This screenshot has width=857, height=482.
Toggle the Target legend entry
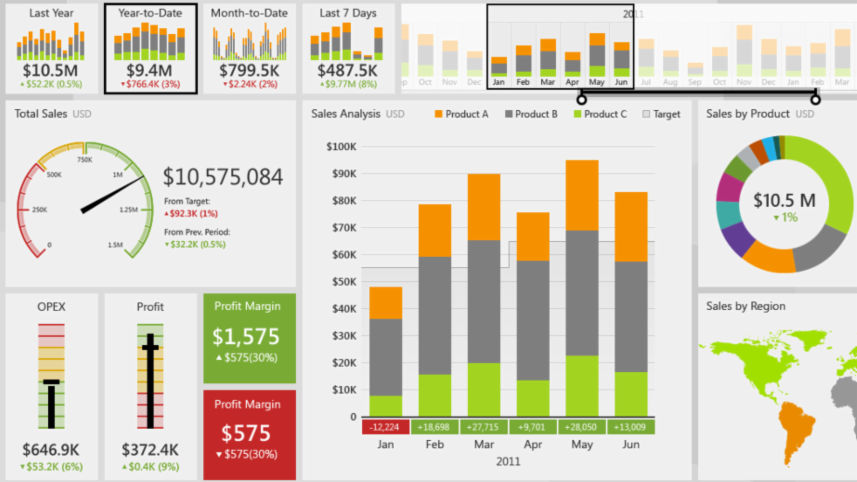[x=660, y=114]
